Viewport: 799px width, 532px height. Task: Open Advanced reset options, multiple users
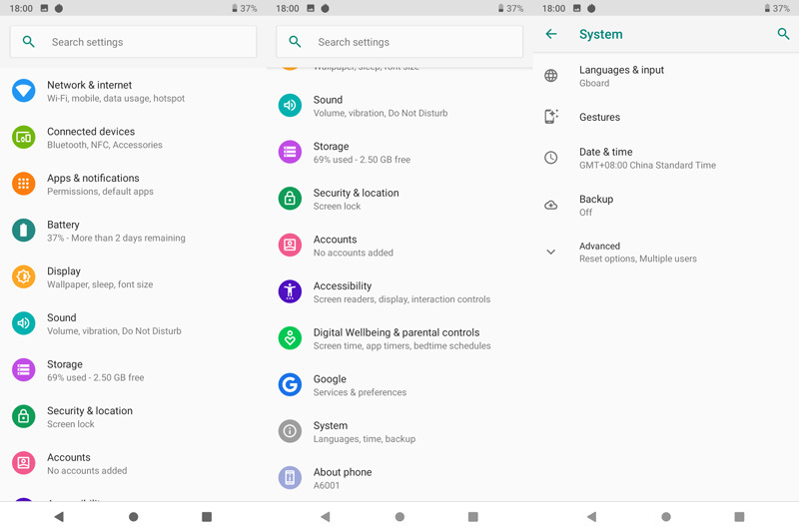[666, 252]
